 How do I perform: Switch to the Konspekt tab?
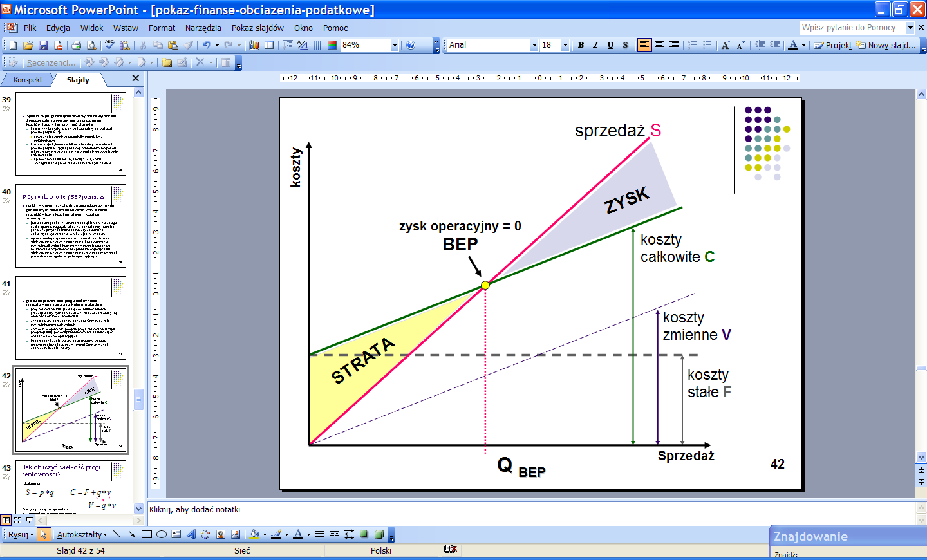[28, 80]
